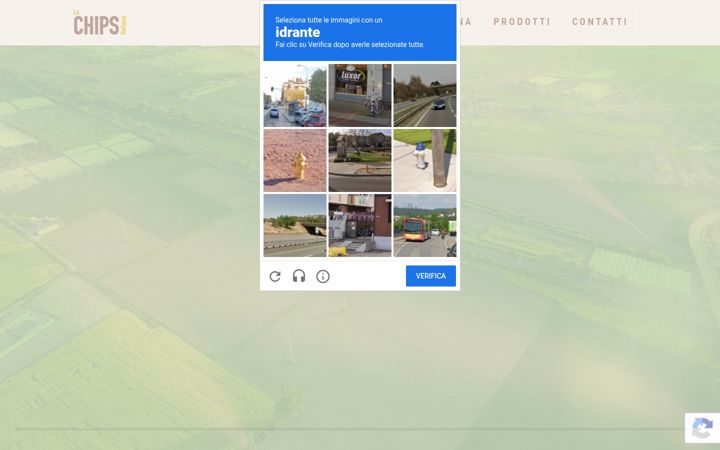Select the white hydrant beside pole tile

425,160
